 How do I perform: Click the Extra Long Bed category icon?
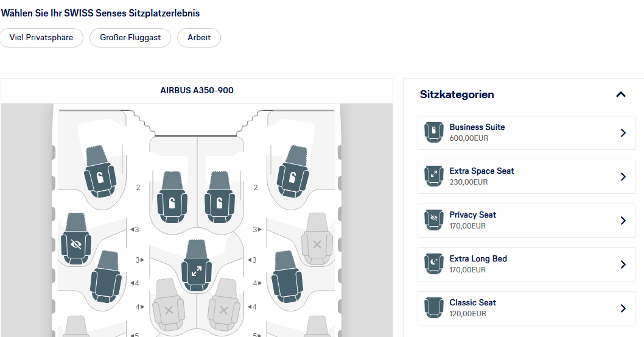tap(434, 264)
